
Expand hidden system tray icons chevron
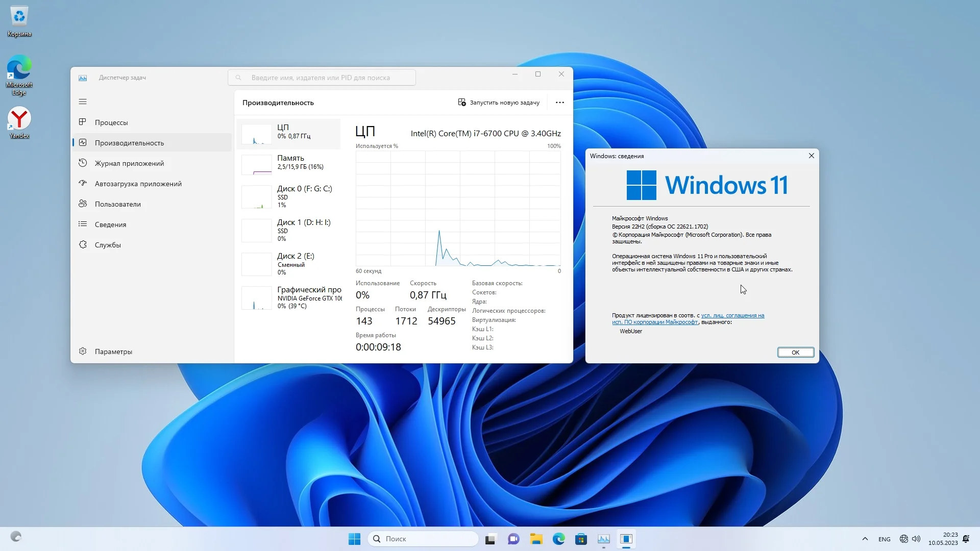[865, 539]
